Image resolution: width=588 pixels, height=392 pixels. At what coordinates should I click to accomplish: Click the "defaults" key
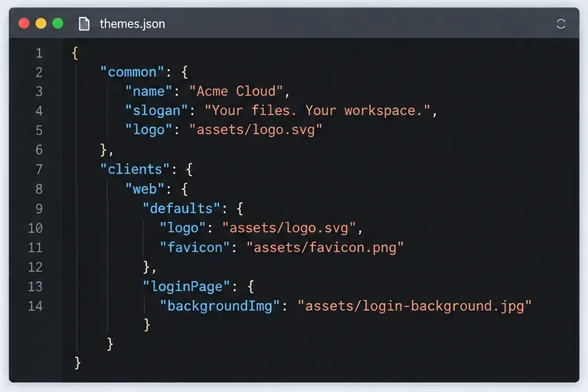click(x=181, y=208)
